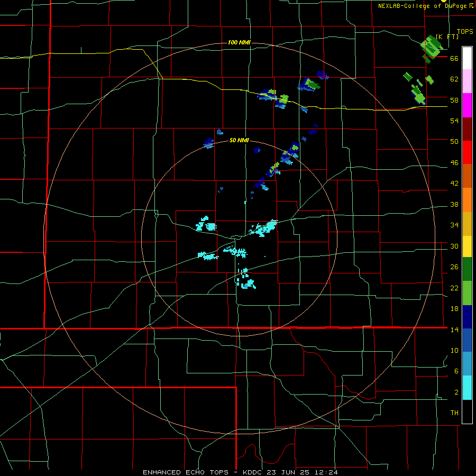The width and height of the screenshot is (476, 476).
Task: Click the legend value 58
Action: (454, 100)
